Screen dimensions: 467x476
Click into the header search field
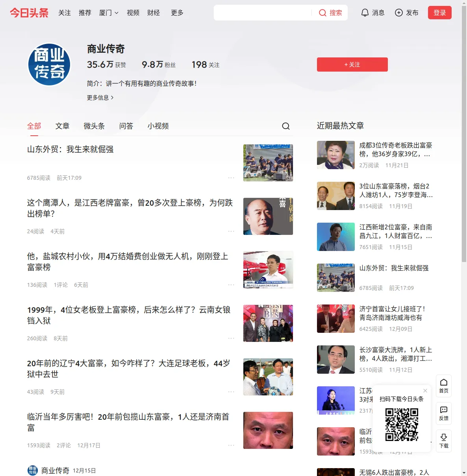(263, 13)
